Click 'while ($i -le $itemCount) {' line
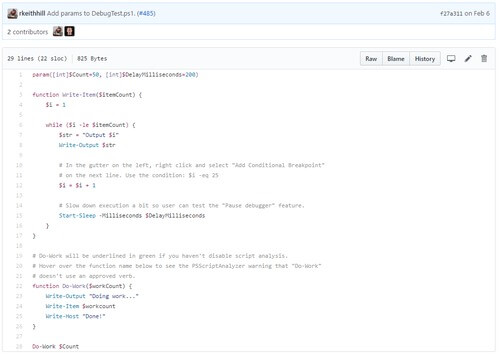This screenshot has height=360, width=500. pyautogui.click(x=90, y=125)
